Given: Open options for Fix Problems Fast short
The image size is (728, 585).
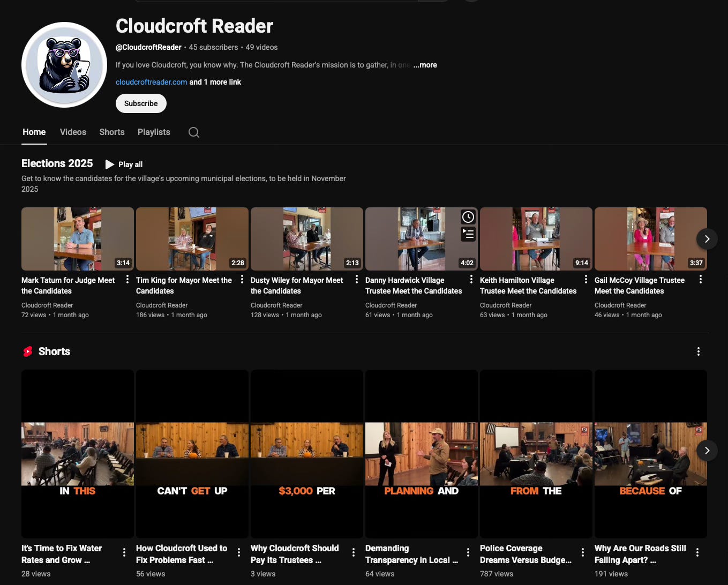Looking at the screenshot, I should point(239,552).
